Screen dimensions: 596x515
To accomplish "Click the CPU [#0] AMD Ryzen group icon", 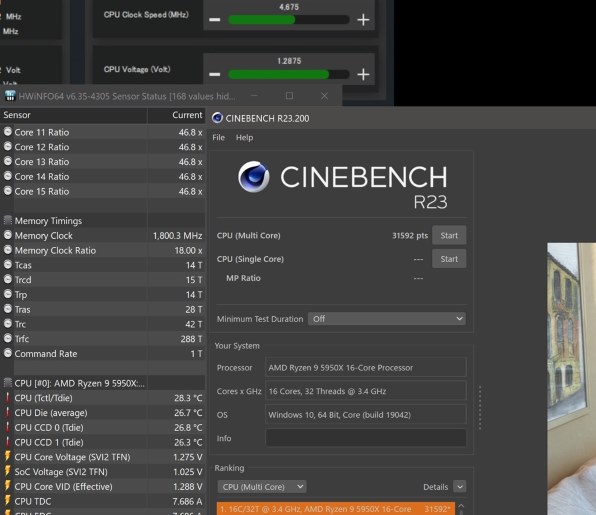I will pyautogui.click(x=8, y=383).
